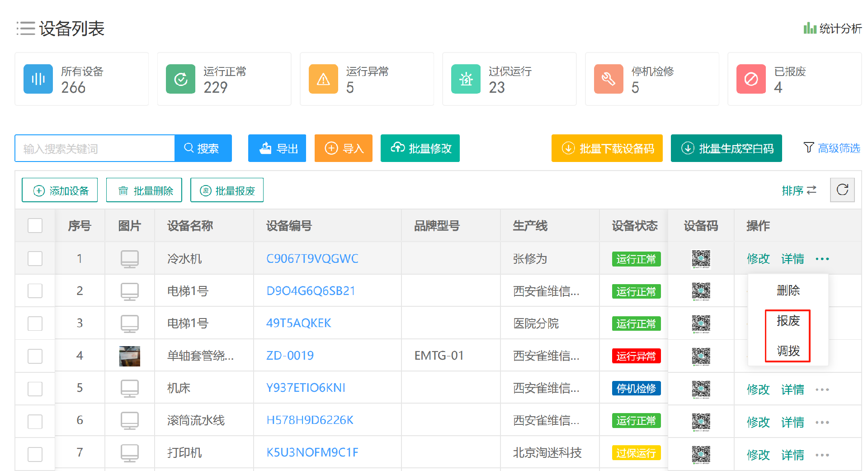Click the 导入 import icon button
The width and height of the screenshot is (868, 471).
tap(331, 148)
